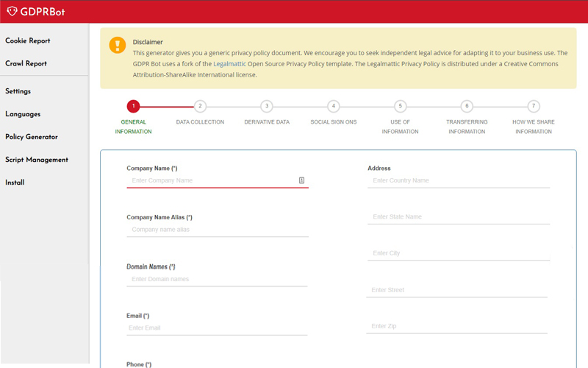This screenshot has width=588, height=368.
Task: Click the Company Name Alias input field
Action: [x=217, y=230]
